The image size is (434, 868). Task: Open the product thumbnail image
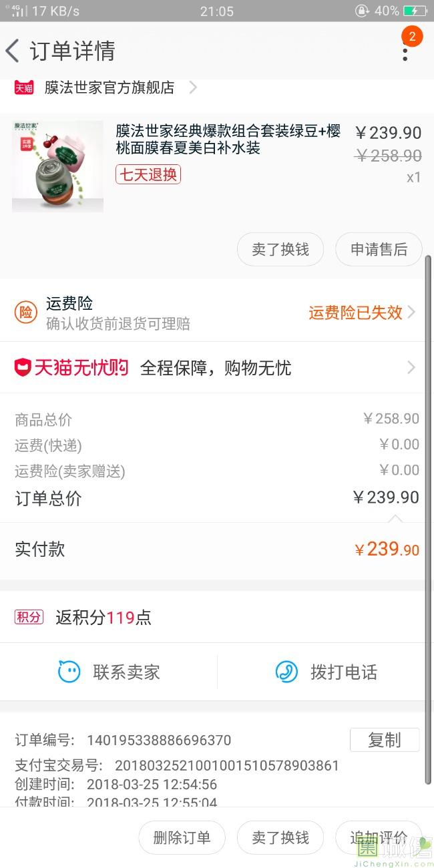pos(58,166)
